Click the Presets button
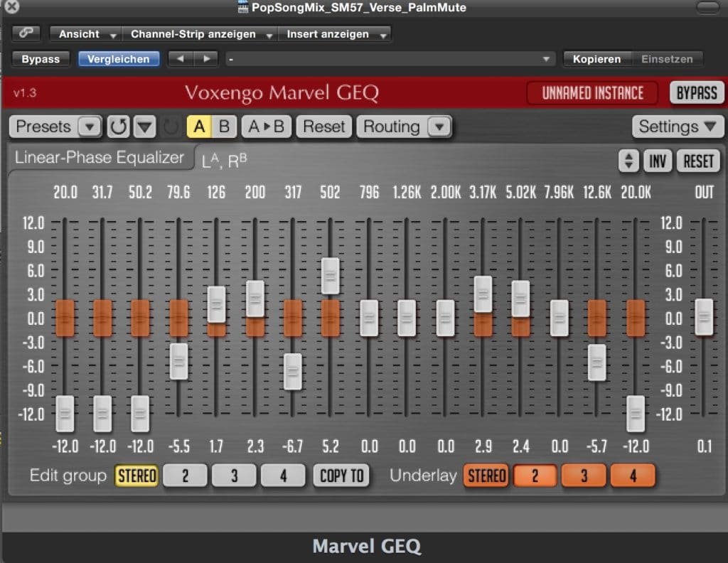Screen dimensions: 728x563 tap(43, 127)
